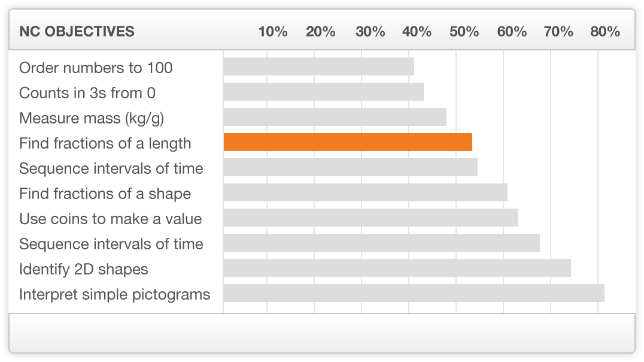Select the 80% axis label
Screen dimensions: 644x362
[x=605, y=32]
